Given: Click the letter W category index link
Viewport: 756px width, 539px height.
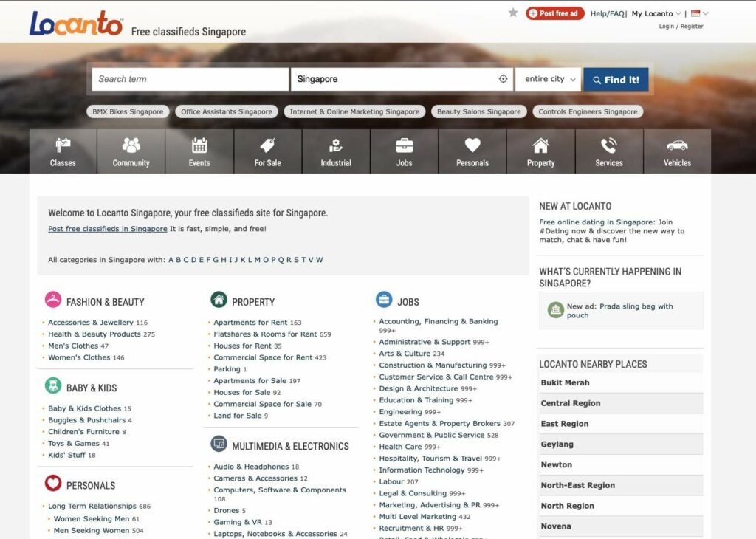Looking at the screenshot, I should click(319, 260).
